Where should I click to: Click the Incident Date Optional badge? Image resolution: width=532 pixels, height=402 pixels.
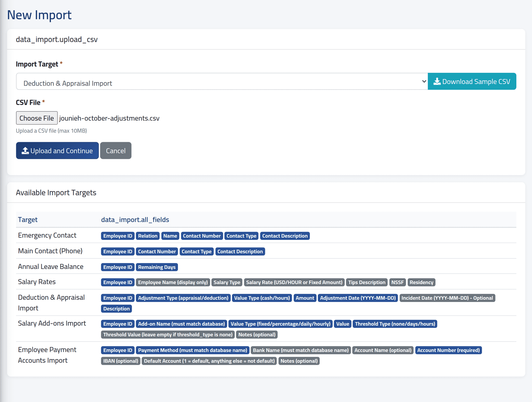447,298
